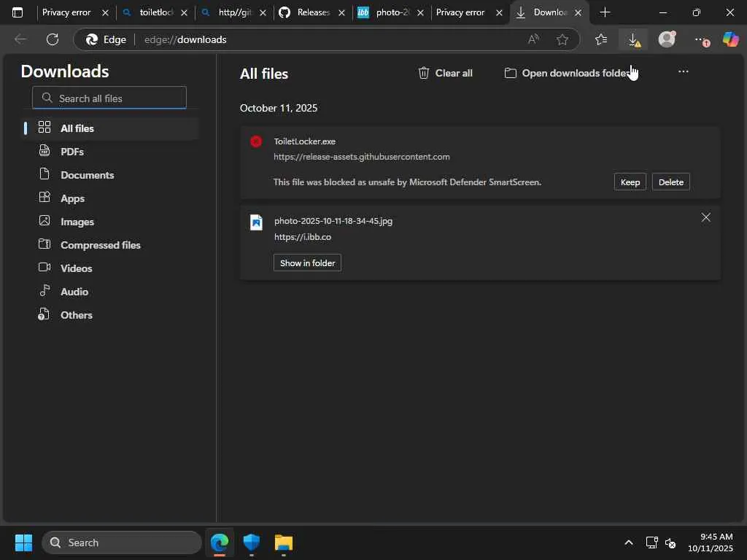Viewport: 747px width, 560px height.
Task: Open More options ellipsis in All files header
Action: (x=683, y=71)
